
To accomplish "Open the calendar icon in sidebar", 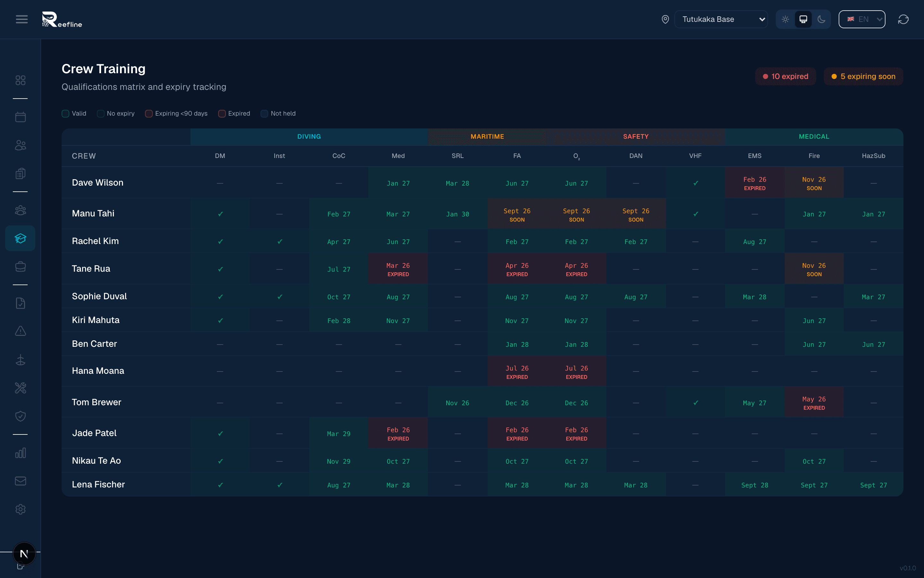I will tap(21, 117).
